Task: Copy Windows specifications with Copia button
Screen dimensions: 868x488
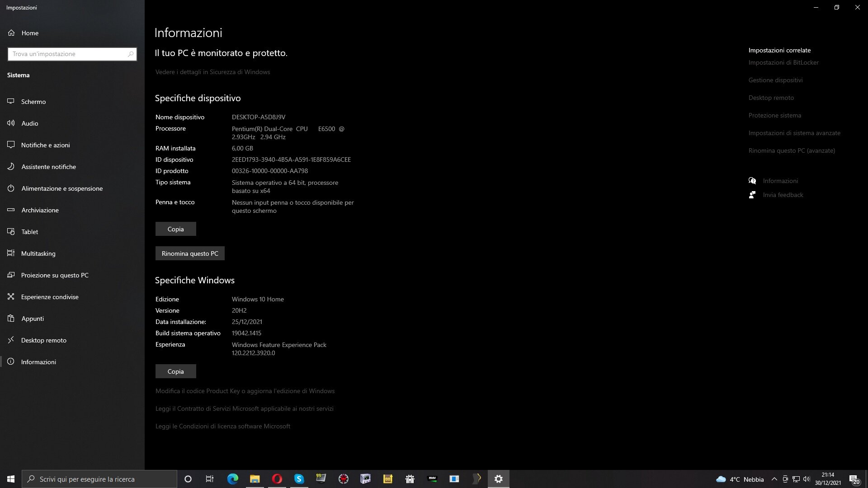Action: [175, 371]
